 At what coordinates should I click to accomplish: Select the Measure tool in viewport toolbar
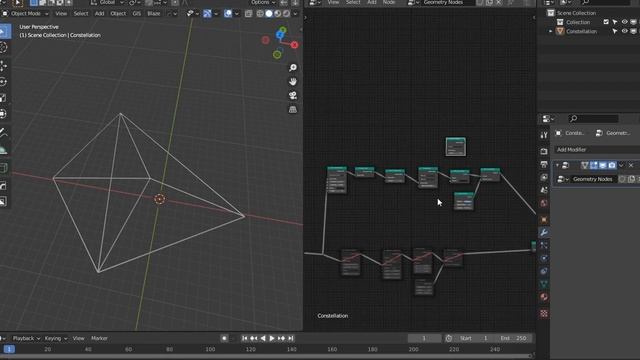[x=3, y=149]
